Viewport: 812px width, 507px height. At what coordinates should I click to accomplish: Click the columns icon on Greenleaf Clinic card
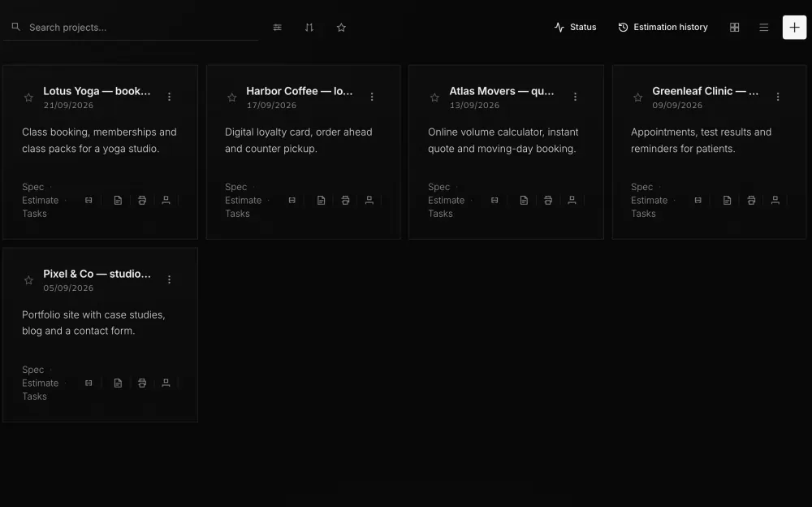(x=698, y=200)
